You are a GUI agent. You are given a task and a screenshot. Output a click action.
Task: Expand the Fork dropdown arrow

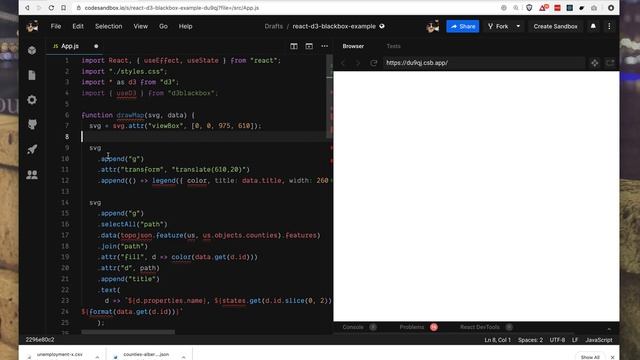click(518, 26)
